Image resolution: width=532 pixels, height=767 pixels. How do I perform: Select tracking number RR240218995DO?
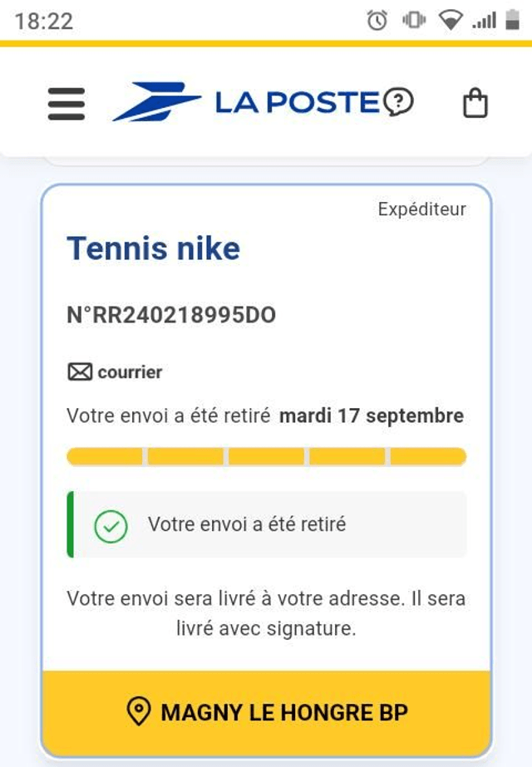[171, 316]
